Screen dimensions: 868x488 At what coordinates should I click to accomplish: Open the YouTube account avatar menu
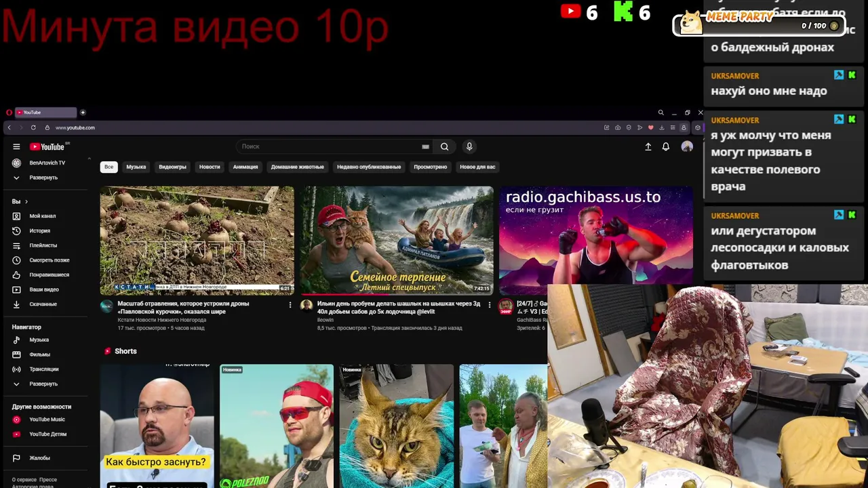[687, 146]
